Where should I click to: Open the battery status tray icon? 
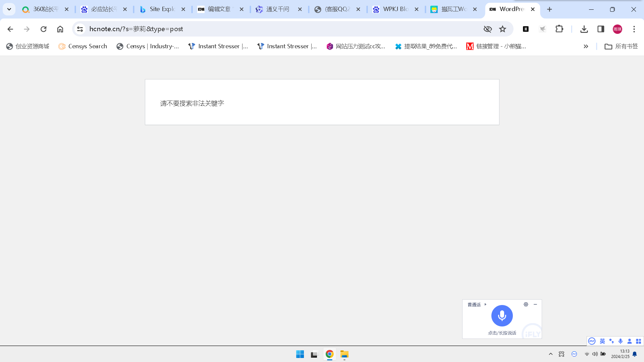603,354
